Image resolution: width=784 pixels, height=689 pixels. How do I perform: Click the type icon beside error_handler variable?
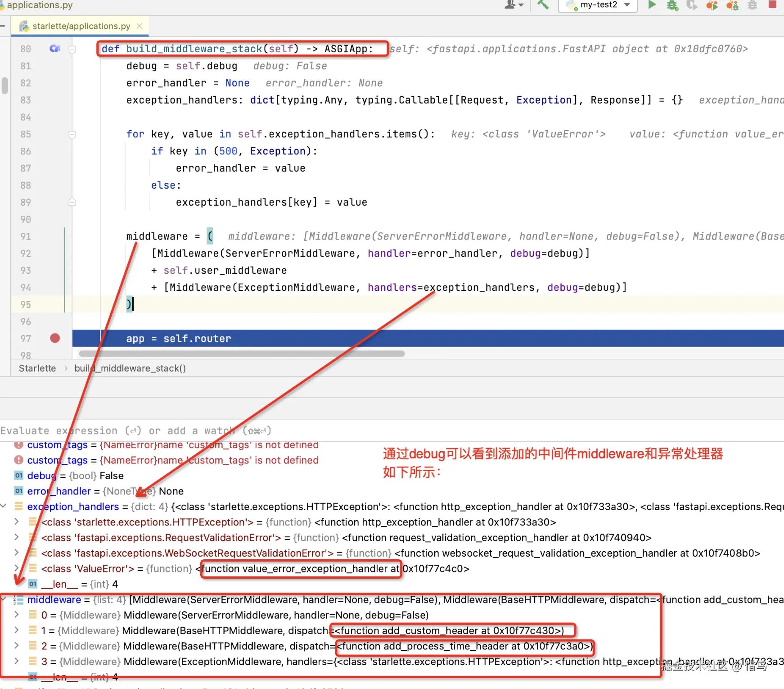(18, 491)
